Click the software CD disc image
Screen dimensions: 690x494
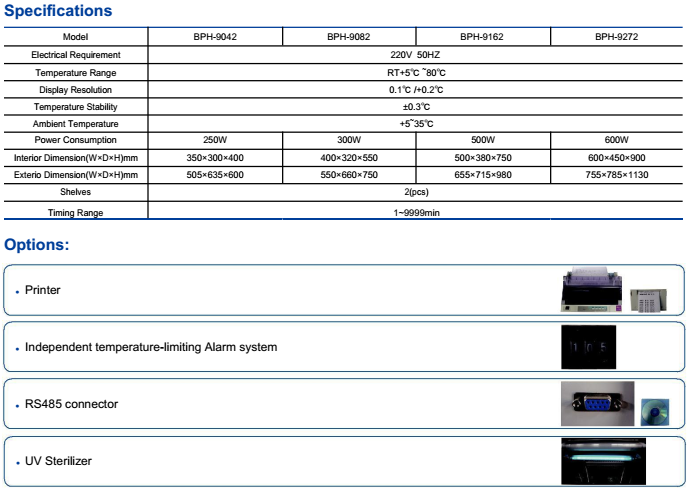point(655,412)
